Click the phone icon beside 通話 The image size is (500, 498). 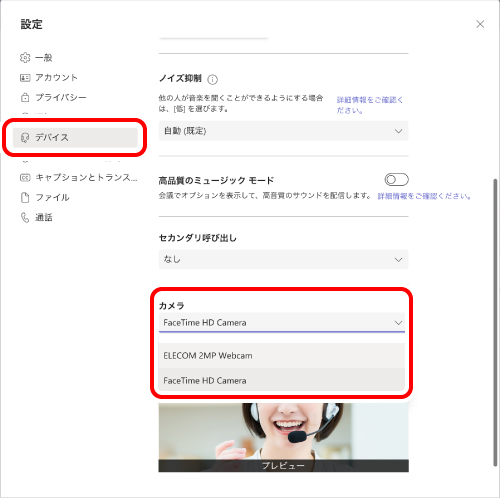click(x=25, y=218)
